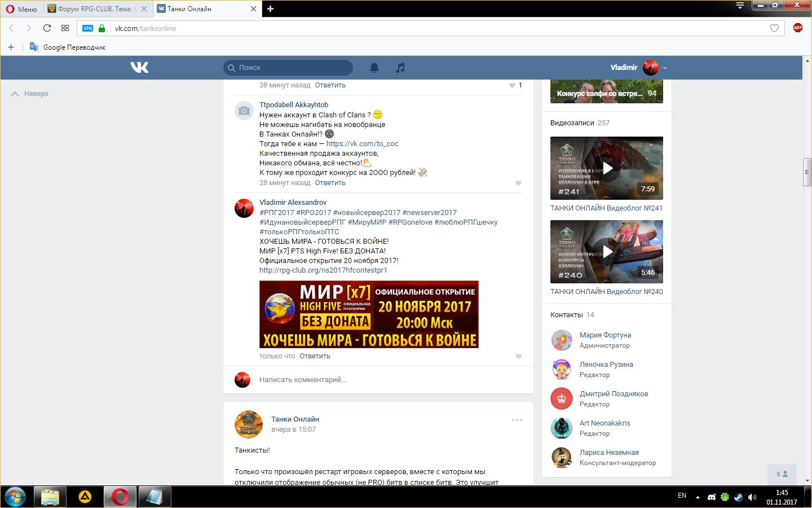
Task: Open Steam tray icon
Action: coord(738,497)
